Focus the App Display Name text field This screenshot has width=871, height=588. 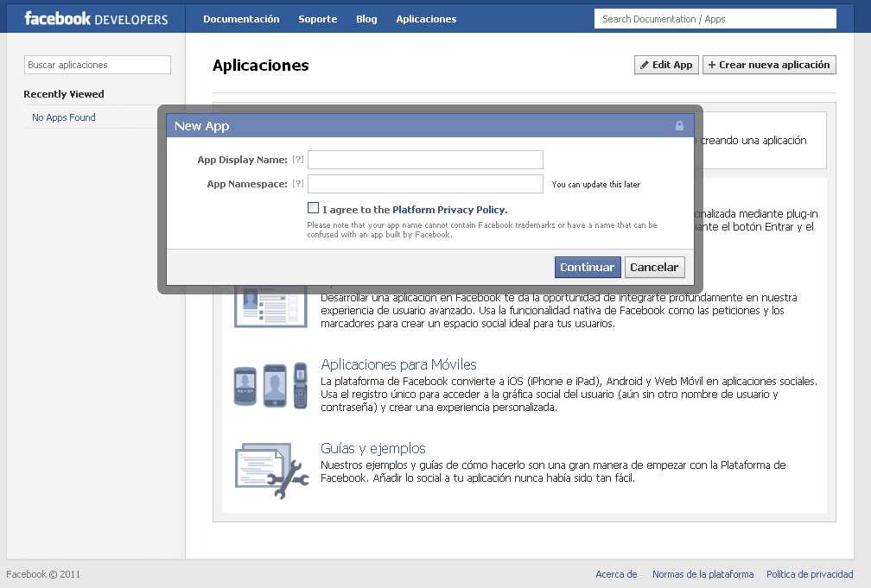[425, 160]
